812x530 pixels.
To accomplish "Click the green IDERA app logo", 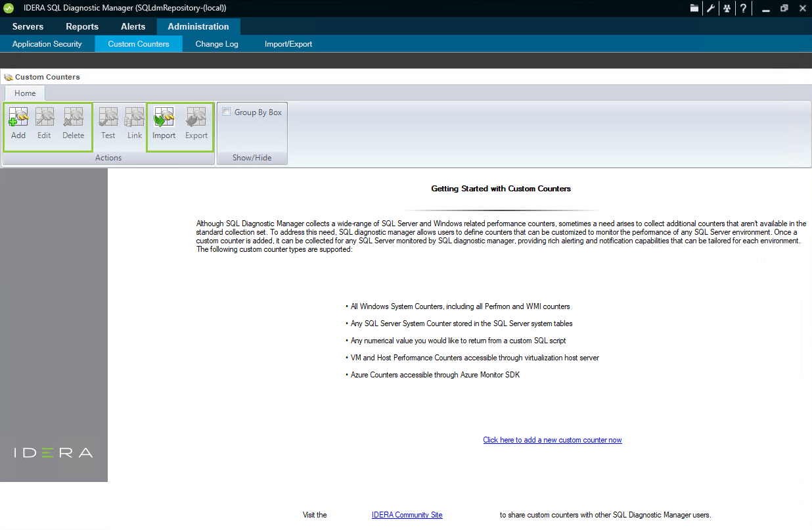I will point(9,9).
